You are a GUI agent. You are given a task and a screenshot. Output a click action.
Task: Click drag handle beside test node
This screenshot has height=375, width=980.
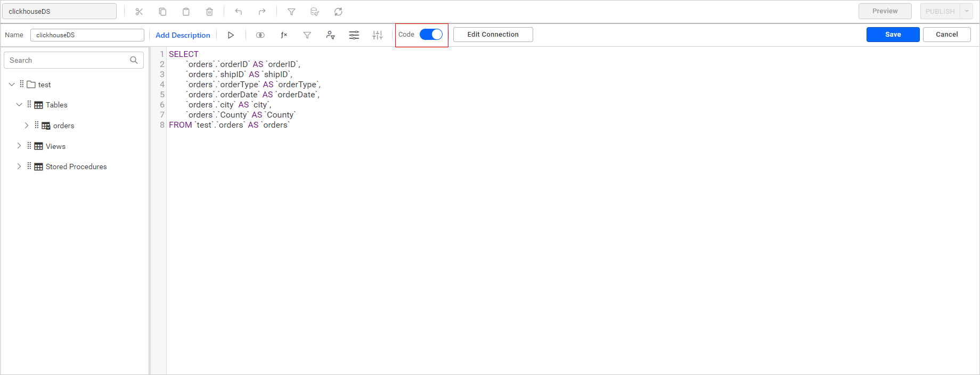pyautogui.click(x=21, y=84)
